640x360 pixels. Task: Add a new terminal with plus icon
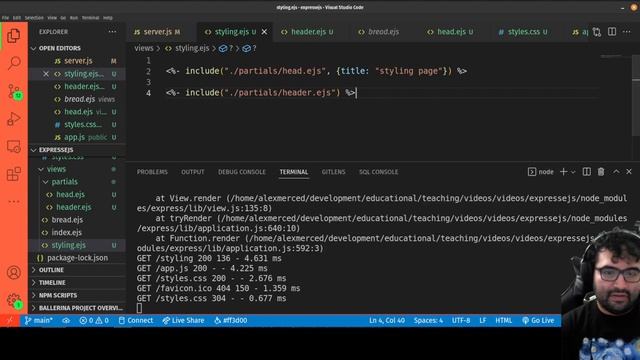point(563,172)
